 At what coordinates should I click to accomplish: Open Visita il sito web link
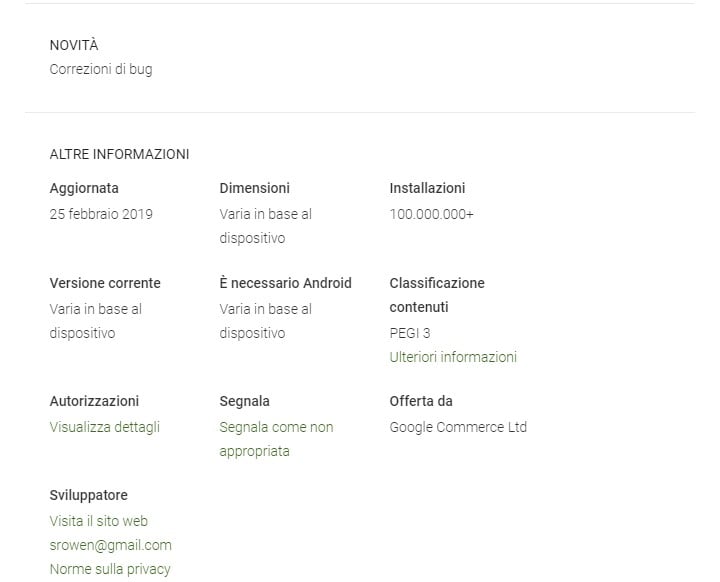point(99,521)
